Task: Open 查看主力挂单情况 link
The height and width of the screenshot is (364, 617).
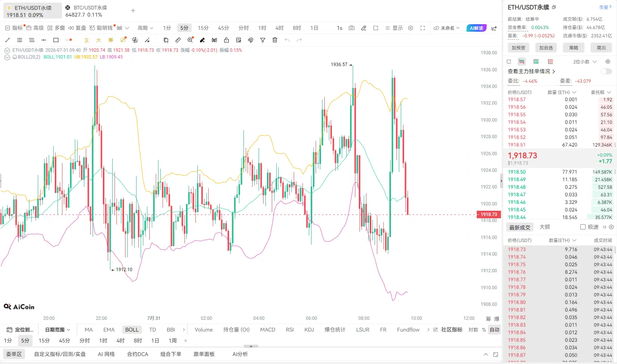Action: (x=531, y=71)
